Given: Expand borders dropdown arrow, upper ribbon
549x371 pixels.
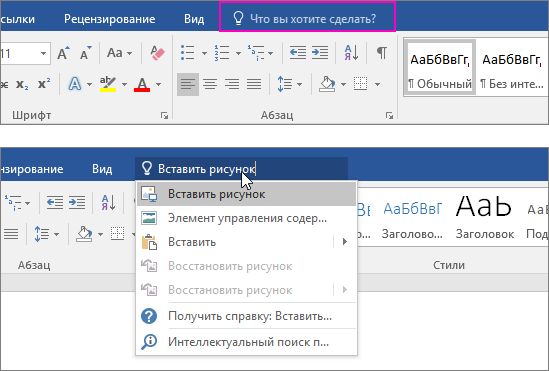Looking at the screenshot, I should point(377,84).
